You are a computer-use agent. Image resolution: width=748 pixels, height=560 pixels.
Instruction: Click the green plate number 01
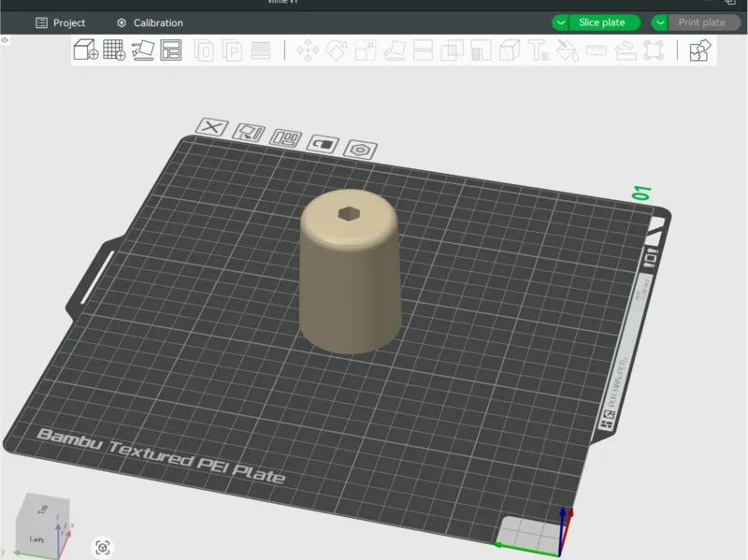click(x=641, y=193)
